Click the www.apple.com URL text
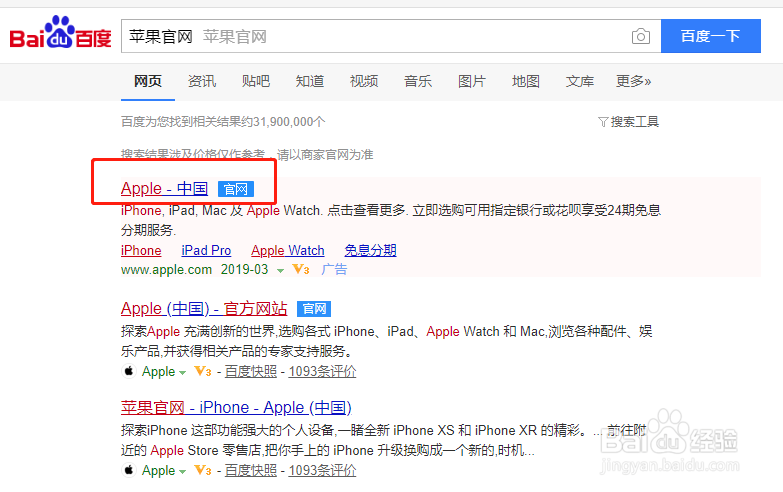Viewport: 783px width, 492px height. 166,270
